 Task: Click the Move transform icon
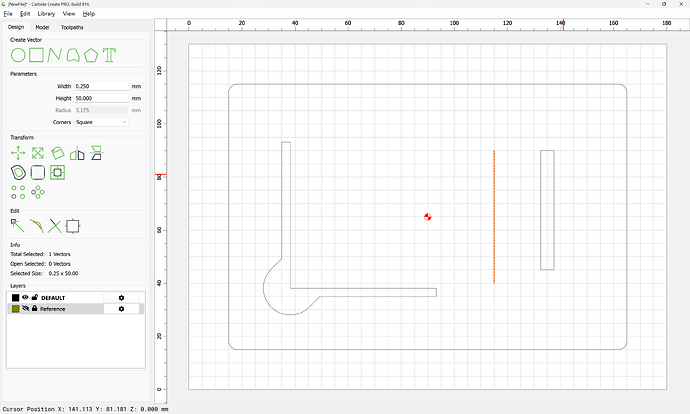pos(18,153)
